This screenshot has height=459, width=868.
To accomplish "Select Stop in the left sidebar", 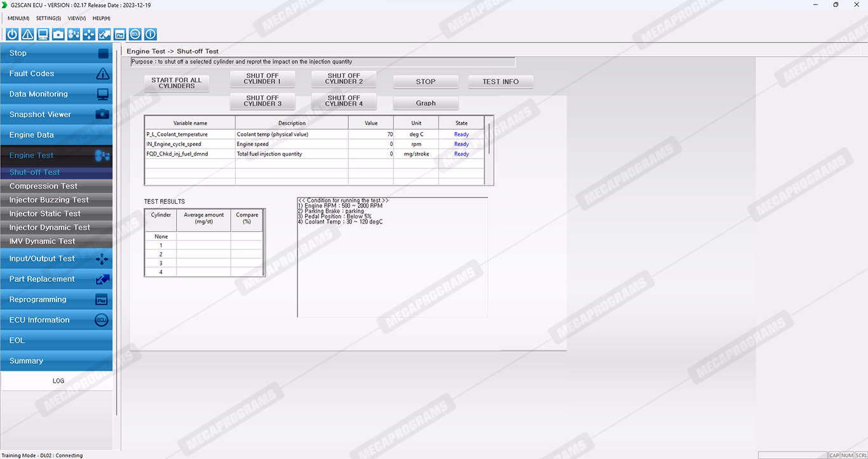I will tap(57, 53).
